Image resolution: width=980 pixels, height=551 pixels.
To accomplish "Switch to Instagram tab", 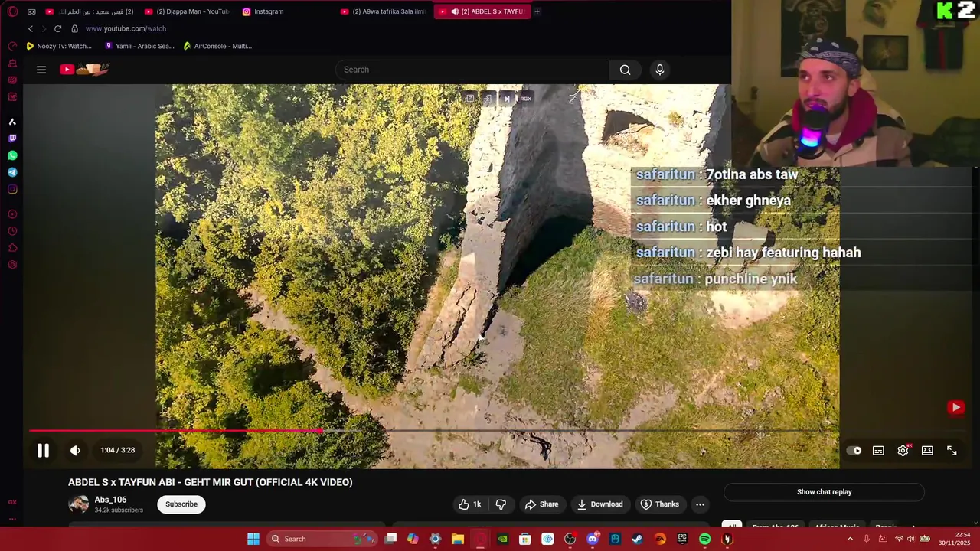I will (x=263, y=11).
